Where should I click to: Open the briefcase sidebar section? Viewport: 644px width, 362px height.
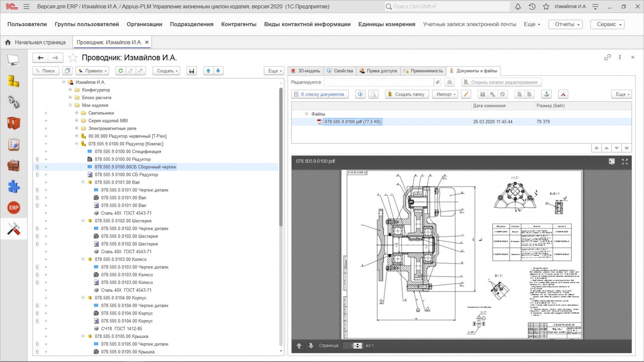13,166
